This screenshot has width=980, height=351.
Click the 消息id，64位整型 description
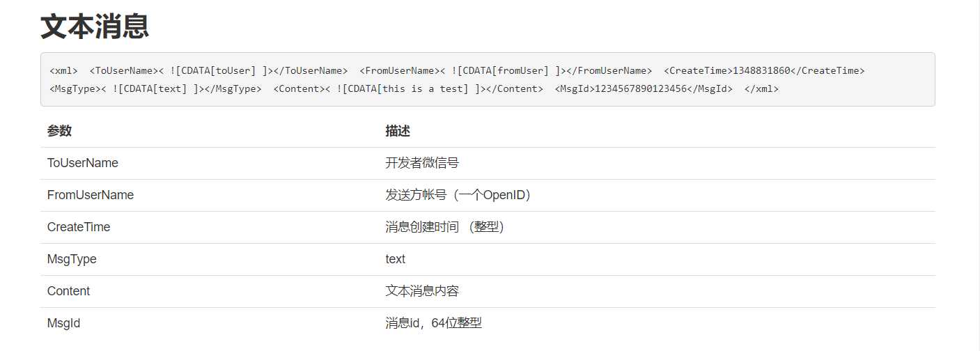(433, 323)
